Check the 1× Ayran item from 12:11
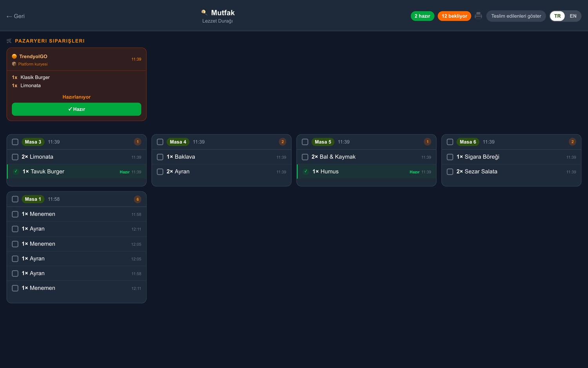Screen dimensions: 588x368 [x=15, y=229]
